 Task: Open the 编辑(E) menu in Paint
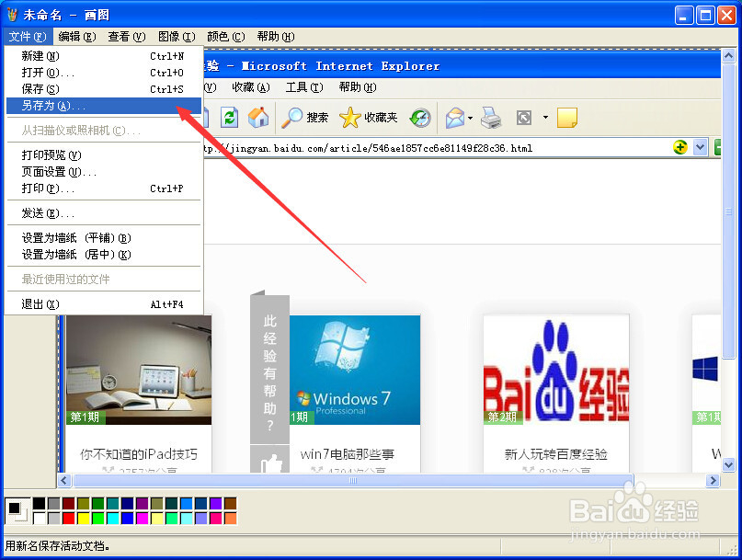(x=76, y=37)
